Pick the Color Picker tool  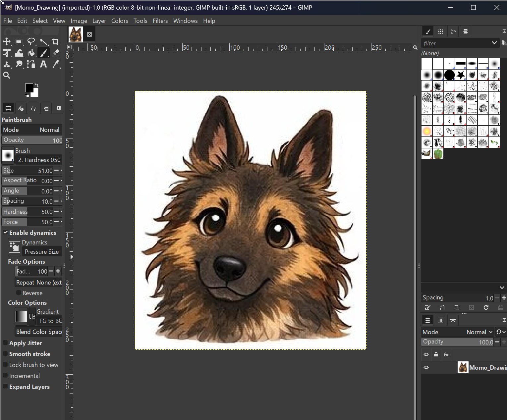[56, 64]
